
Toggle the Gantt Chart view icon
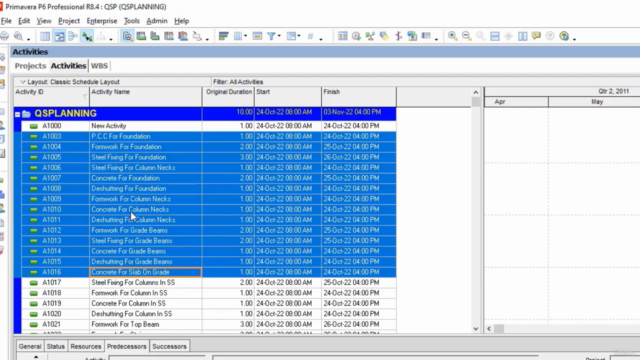59,36
